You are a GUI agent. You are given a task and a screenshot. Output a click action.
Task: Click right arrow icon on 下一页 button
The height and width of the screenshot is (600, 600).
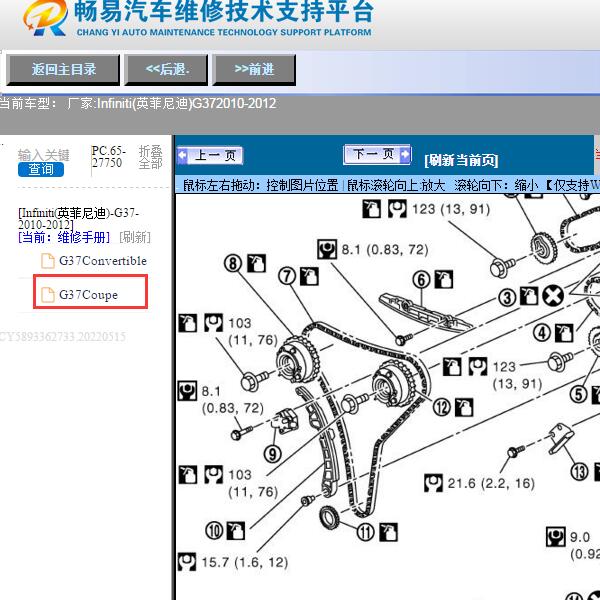(x=405, y=154)
